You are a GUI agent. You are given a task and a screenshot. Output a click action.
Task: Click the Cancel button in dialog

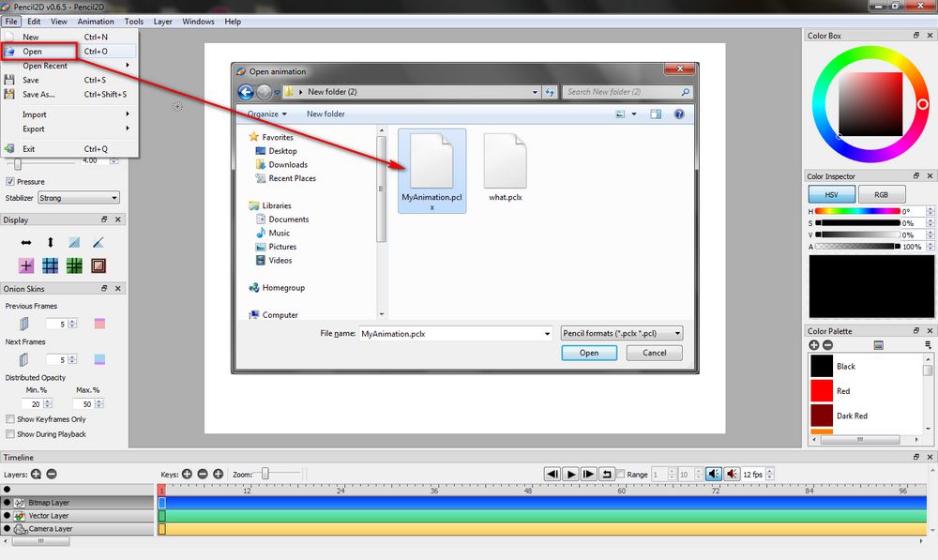(655, 353)
